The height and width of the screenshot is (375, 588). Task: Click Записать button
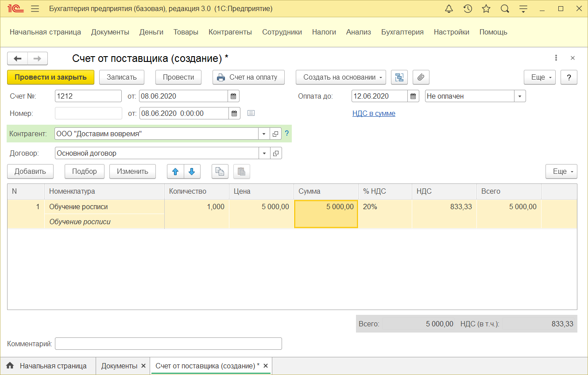point(122,77)
